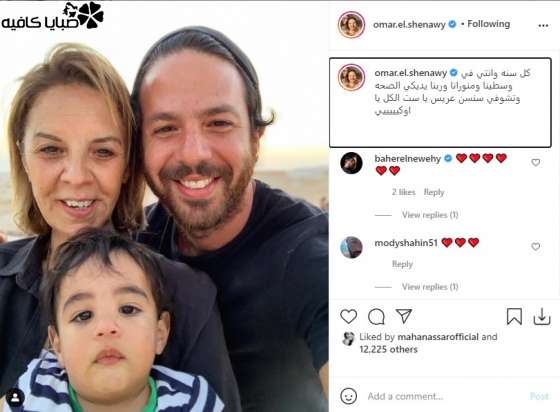560x412 pixels.
Task: Save post using the bookmark icon
Action: click(x=514, y=316)
